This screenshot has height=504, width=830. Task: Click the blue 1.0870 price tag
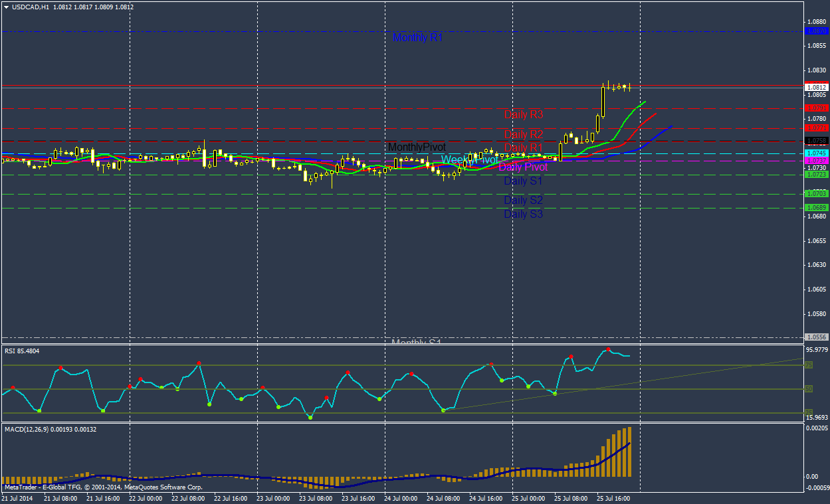[815, 31]
